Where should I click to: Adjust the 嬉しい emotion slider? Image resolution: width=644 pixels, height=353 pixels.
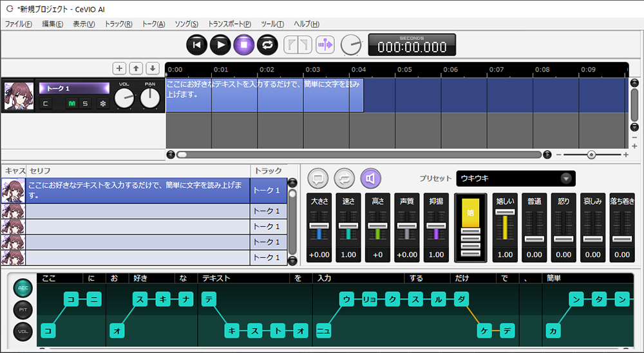[x=505, y=212]
